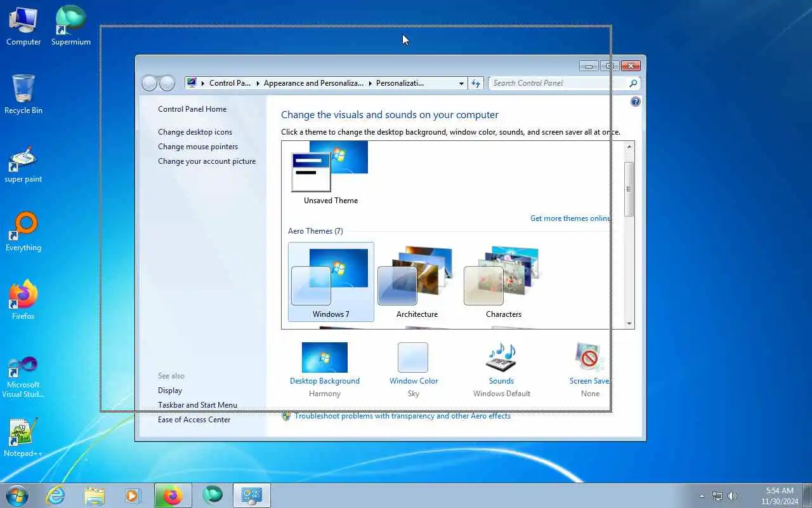Click the Display link under See also

[x=170, y=391]
